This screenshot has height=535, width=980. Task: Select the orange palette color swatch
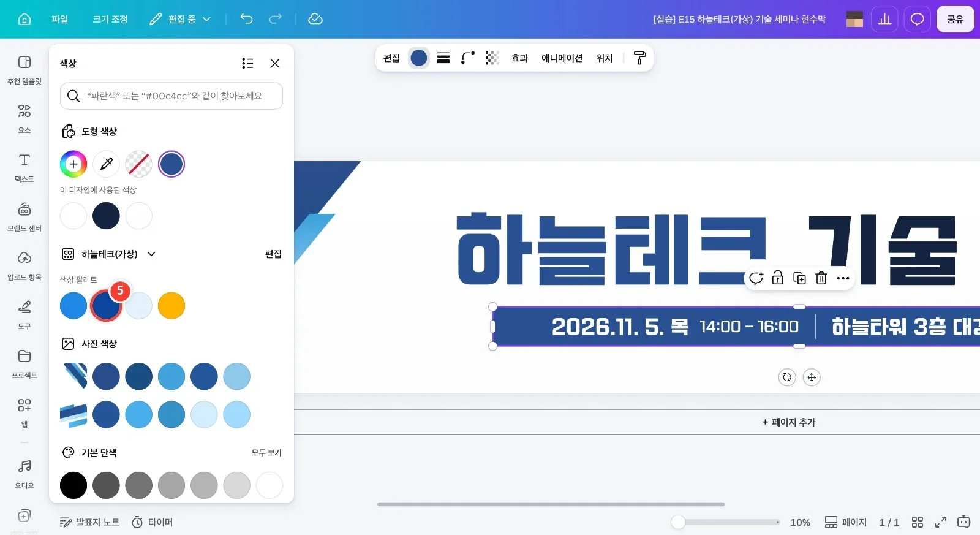click(x=171, y=305)
